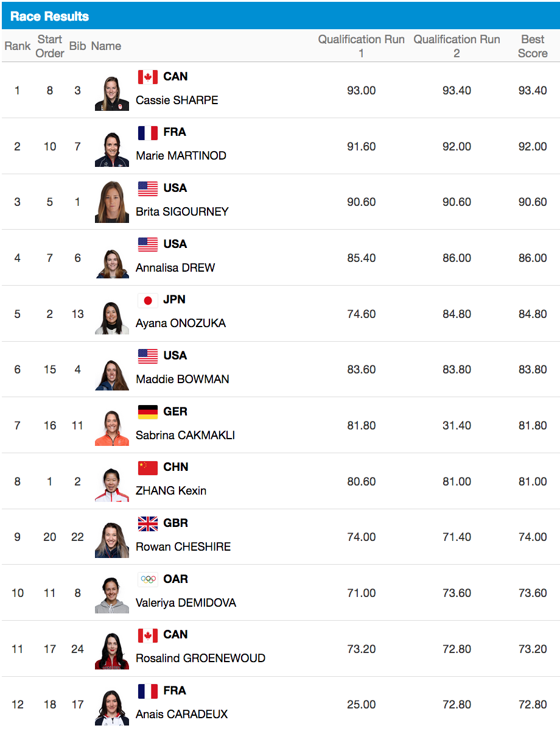
Task: Click the Germany flag icon
Action: [148, 412]
